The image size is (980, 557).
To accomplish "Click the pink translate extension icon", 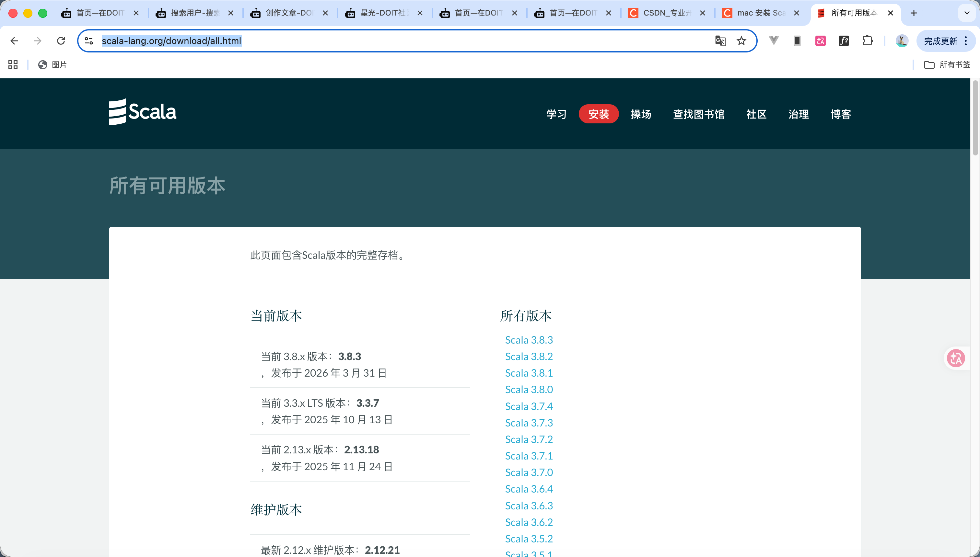I will point(820,40).
